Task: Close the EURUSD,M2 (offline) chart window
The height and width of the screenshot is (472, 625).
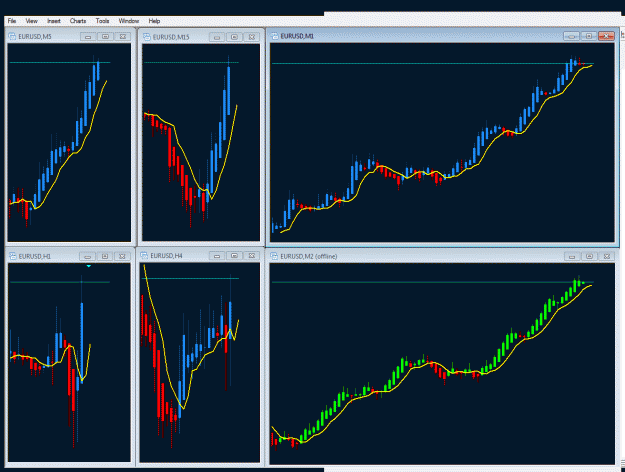Action: [607, 256]
